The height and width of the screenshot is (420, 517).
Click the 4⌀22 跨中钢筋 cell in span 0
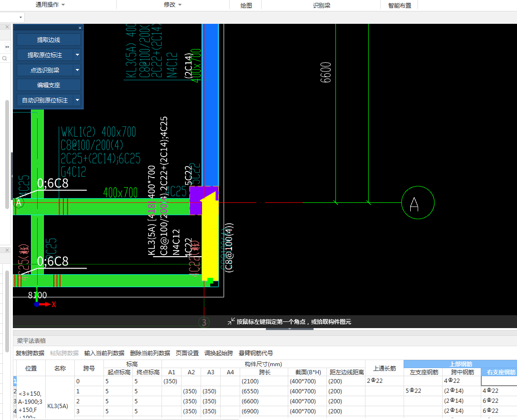pyautogui.click(x=462, y=381)
